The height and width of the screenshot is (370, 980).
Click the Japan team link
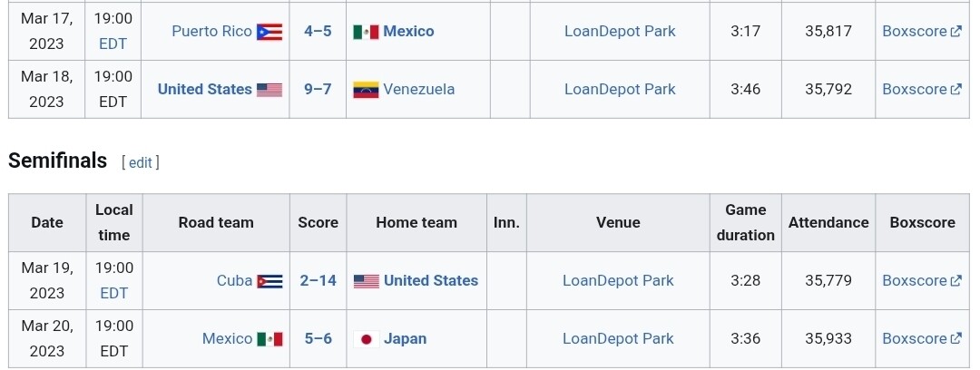405,338
